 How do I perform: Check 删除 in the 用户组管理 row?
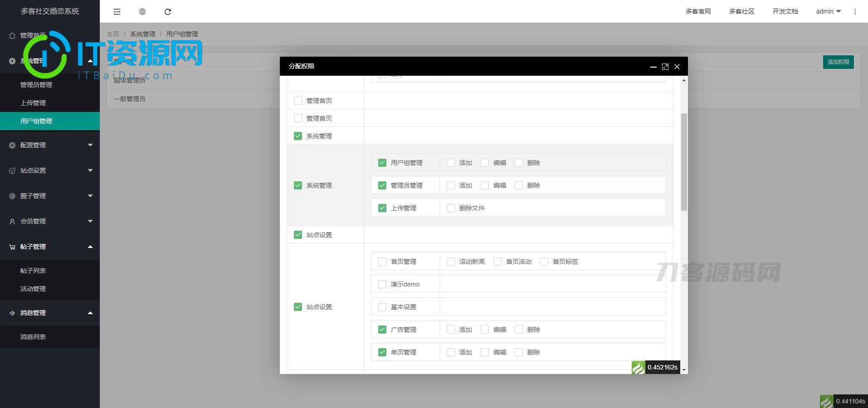pyautogui.click(x=519, y=163)
